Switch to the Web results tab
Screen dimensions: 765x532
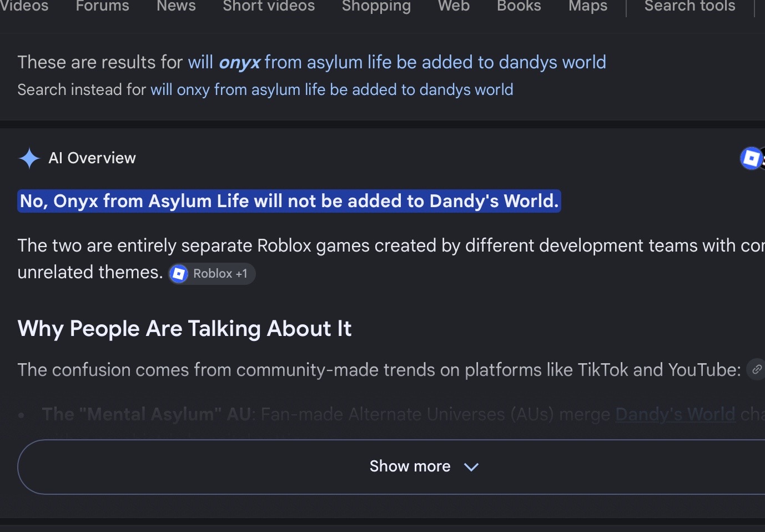pyautogui.click(x=454, y=6)
